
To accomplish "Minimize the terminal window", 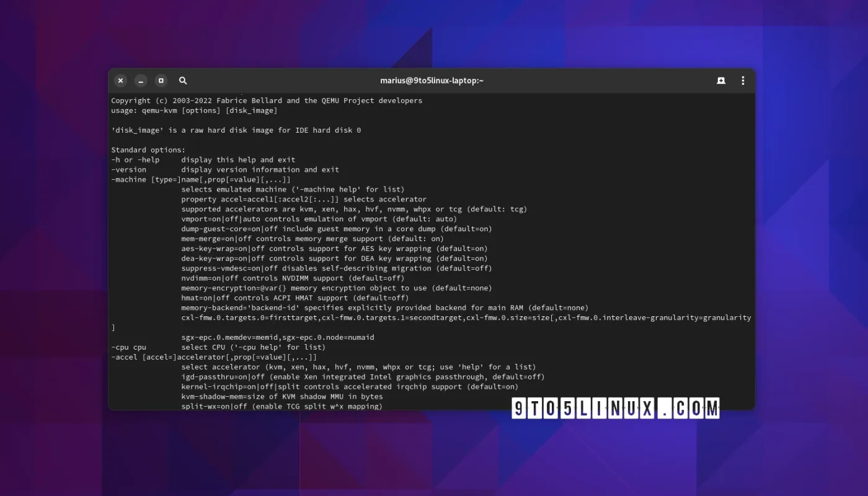I will (141, 81).
